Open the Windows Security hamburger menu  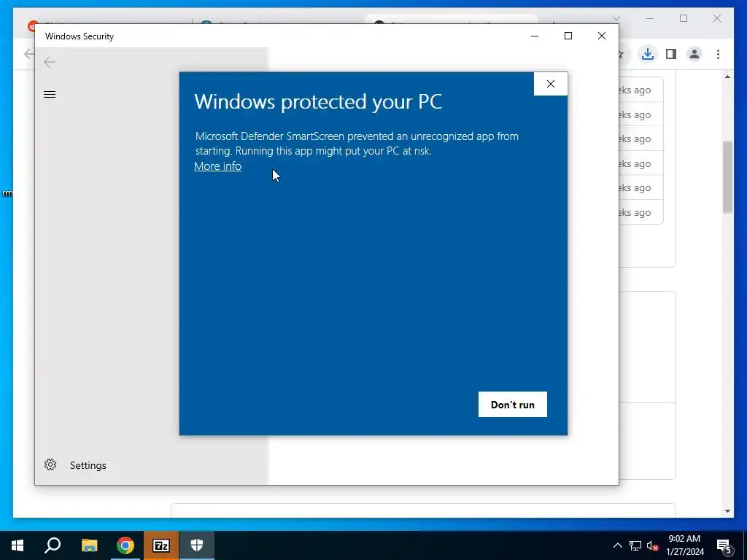click(x=50, y=94)
